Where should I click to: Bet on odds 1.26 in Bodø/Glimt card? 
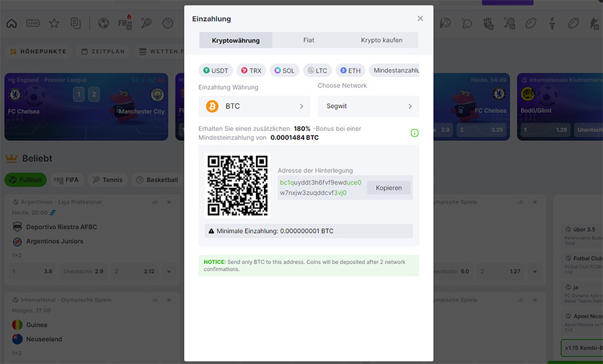[545, 130]
